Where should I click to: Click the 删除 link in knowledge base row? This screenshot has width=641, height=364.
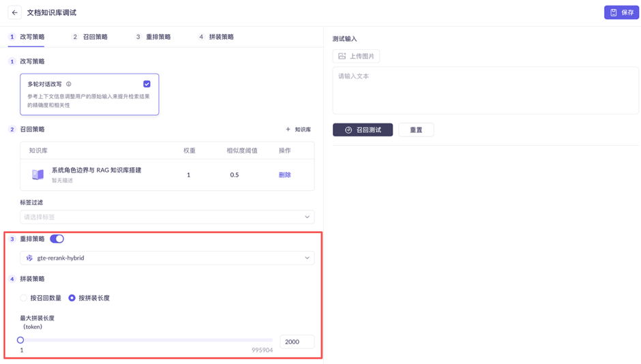(x=284, y=175)
